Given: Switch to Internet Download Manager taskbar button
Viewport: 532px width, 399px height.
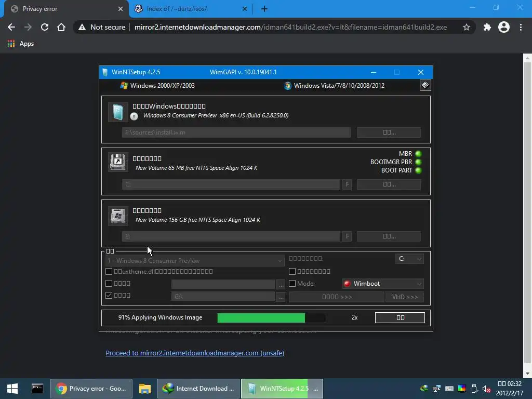Looking at the screenshot, I should [198, 389].
